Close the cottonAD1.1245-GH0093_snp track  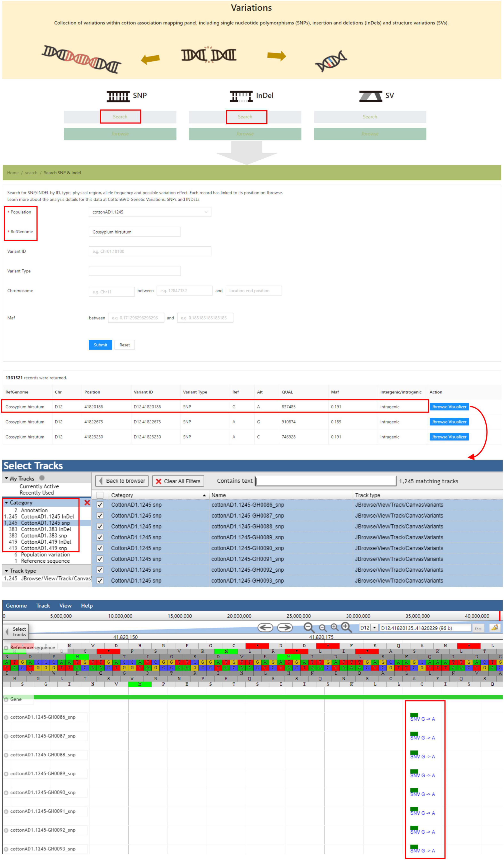pyautogui.click(x=6, y=849)
